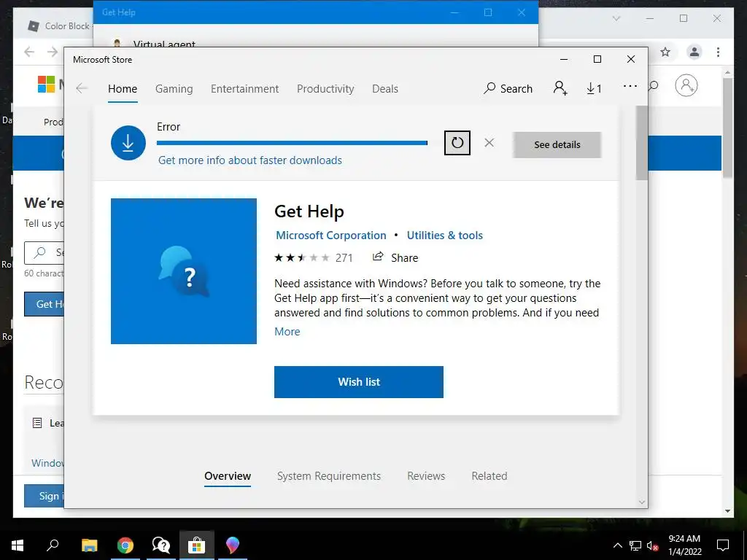
Task: Open the notification center icon
Action: [x=723, y=545]
